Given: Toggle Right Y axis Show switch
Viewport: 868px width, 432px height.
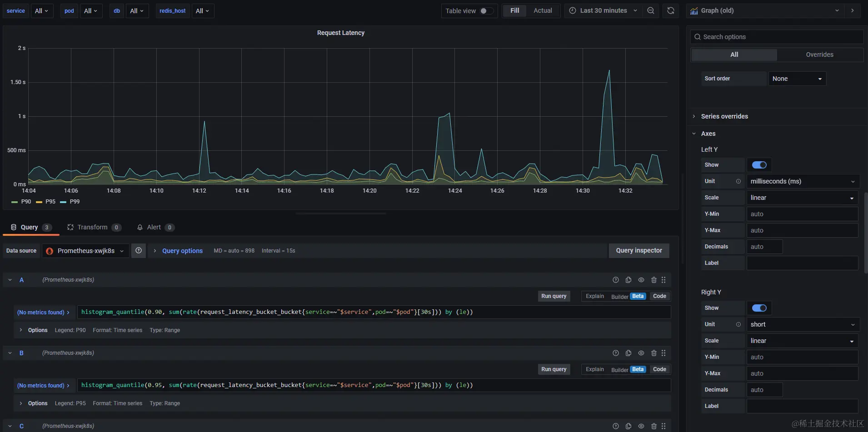Looking at the screenshot, I should click(x=759, y=308).
